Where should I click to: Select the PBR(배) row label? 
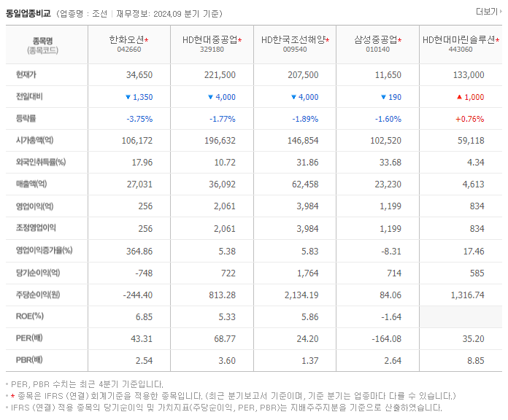tap(29, 359)
